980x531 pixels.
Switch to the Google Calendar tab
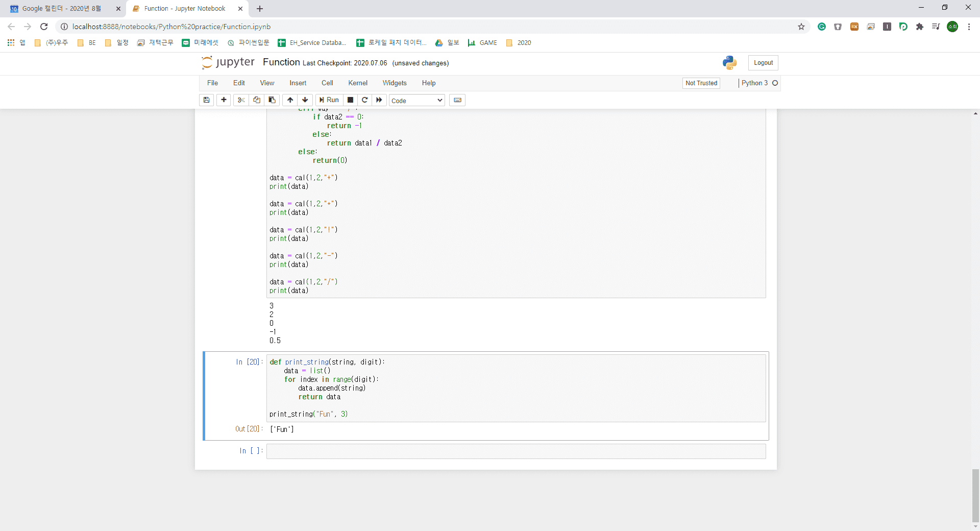61,9
